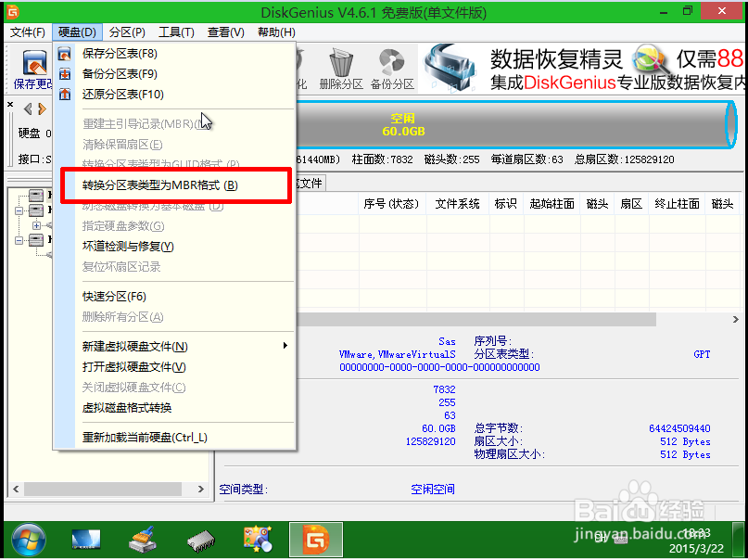This screenshot has width=748, height=560.
Task: Click the 备份分区 toolbar icon
Action: tap(392, 69)
